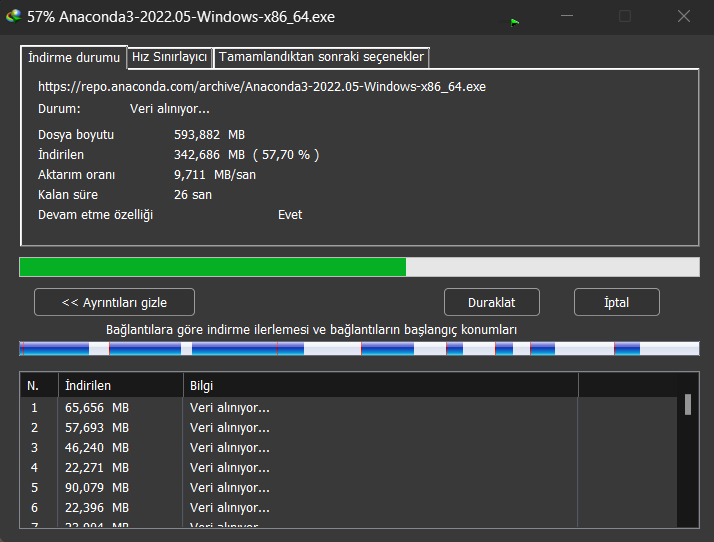The width and height of the screenshot is (714, 542).
Task: Click the blue connections segment progress bar
Action: 359,348
